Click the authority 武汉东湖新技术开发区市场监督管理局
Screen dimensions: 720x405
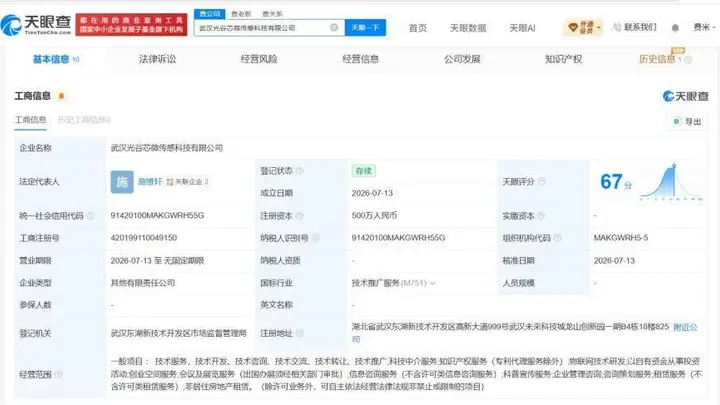pos(179,333)
